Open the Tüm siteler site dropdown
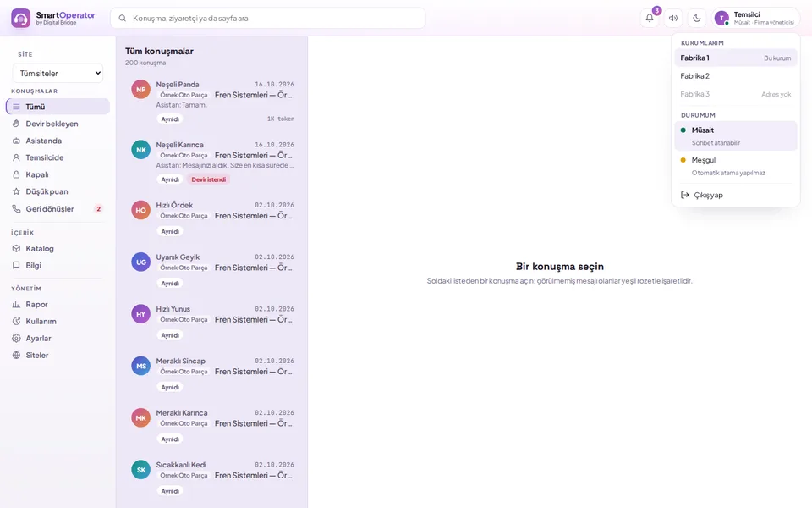Viewport: 812px width, 508px height. click(58, 73)
